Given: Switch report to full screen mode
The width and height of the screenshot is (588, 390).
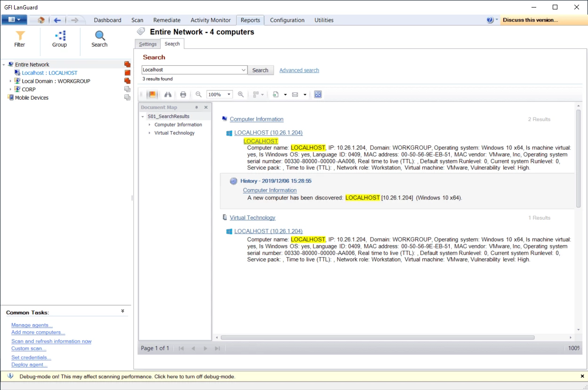Looking at the screenshot, I should [x=318, y=94].
